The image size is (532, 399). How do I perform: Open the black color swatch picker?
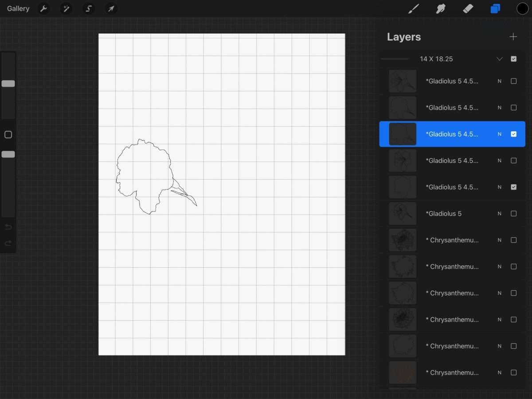pos(522,9)
